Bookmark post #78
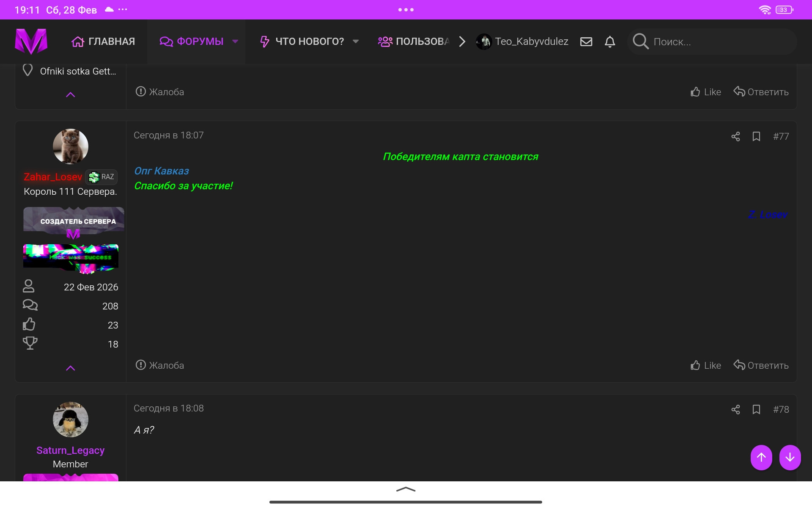 click(x=756, y=409)
